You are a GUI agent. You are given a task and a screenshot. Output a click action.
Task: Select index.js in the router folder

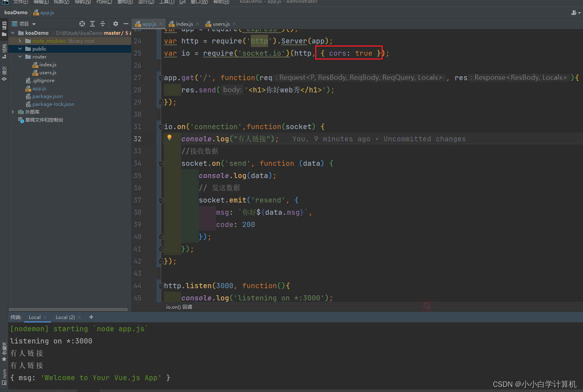48,65
